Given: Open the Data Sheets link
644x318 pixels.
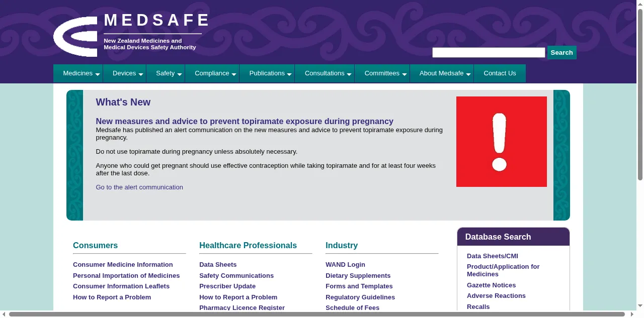Looking at the screenshot, I should click(x=218, y=264).
